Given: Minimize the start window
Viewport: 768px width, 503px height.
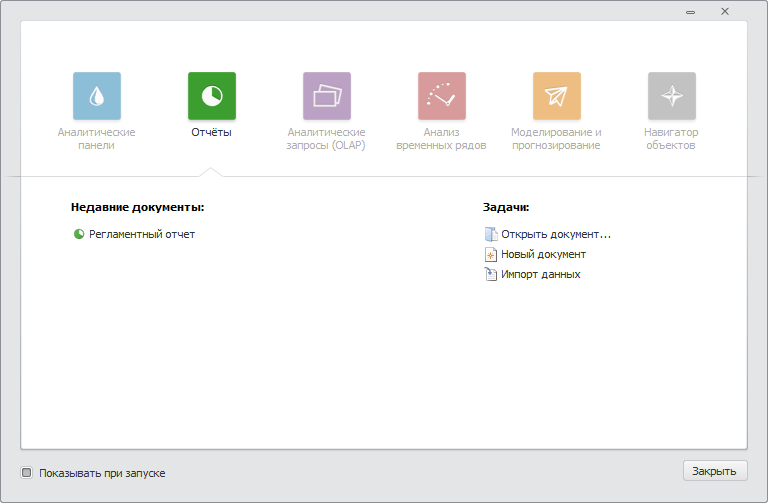Looking at the screenshot, I should click(x=691, y=11).
